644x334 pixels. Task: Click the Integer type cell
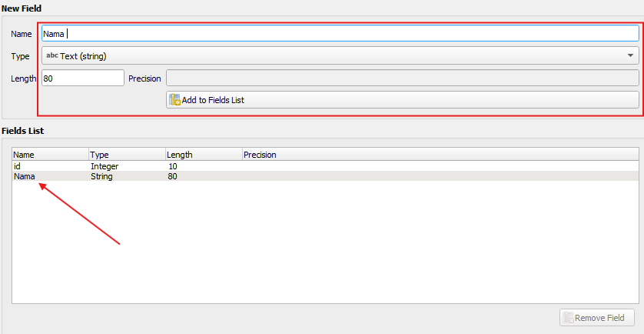pyautogui.click(x=105, y=166)
